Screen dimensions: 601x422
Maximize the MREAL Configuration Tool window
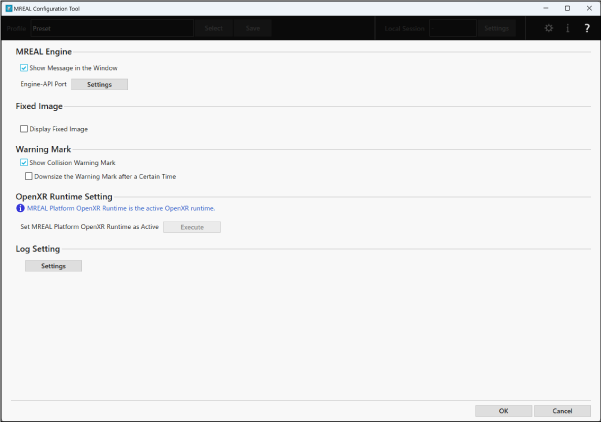click(567, 8)
